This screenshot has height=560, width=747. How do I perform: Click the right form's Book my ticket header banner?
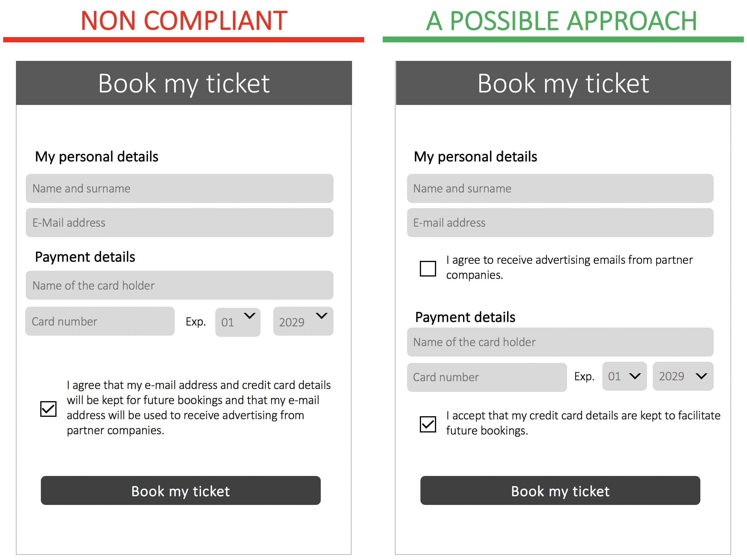(563, 83)
